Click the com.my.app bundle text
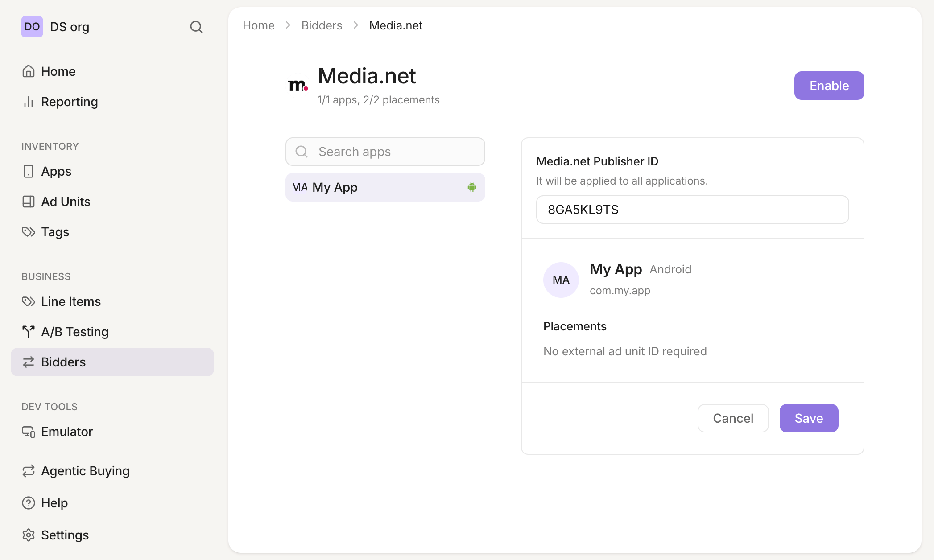This screenshot has width=934, height=560. click(x=620, y=291)
